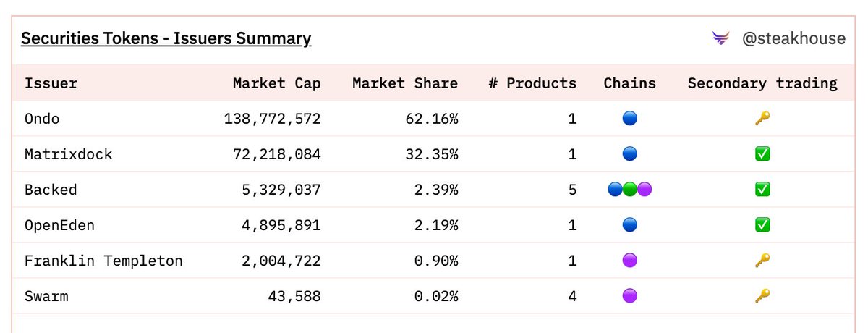Click Matrixdock's green secondary trading checkmark
This screenshot has width=868, height=333.
tap(762, 153)
